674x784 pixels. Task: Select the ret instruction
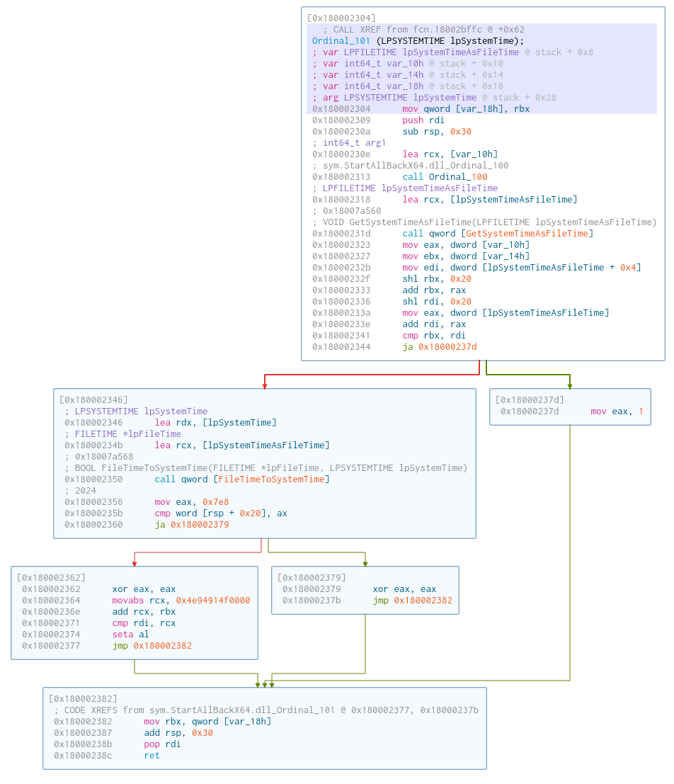[x=152, y=756]
